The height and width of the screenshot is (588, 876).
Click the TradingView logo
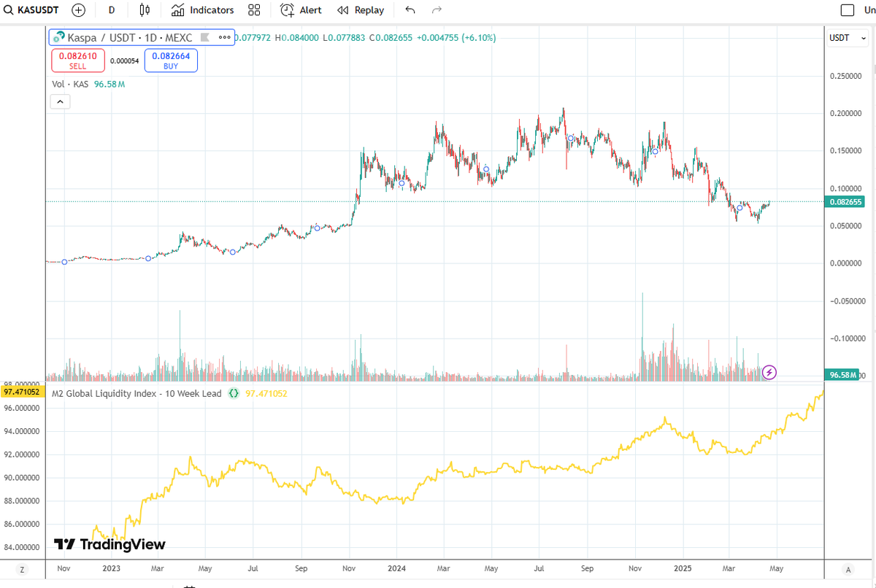[x=110, y=544]
